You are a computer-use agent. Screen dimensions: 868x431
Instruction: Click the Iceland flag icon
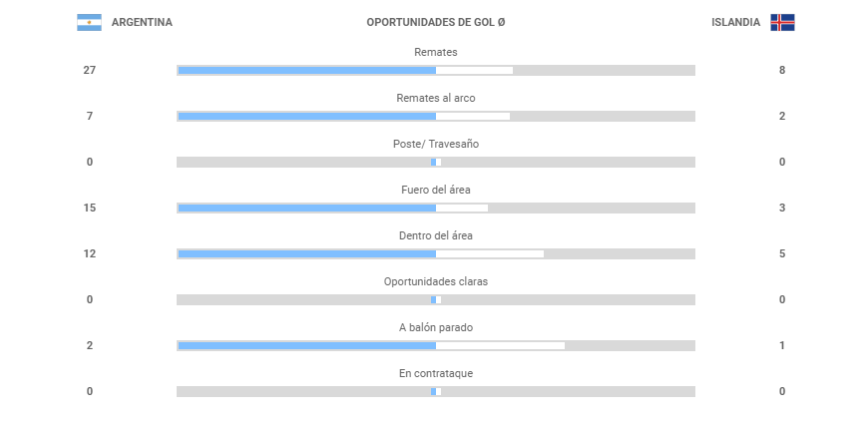[x=782, y=22]
